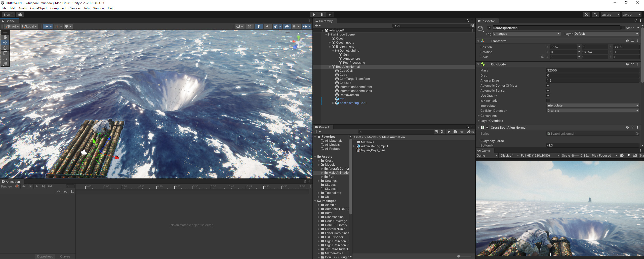The image size is (644, 259).
Task: Toggle Scene view lighting icon
Action: click(x=259, y=26)
